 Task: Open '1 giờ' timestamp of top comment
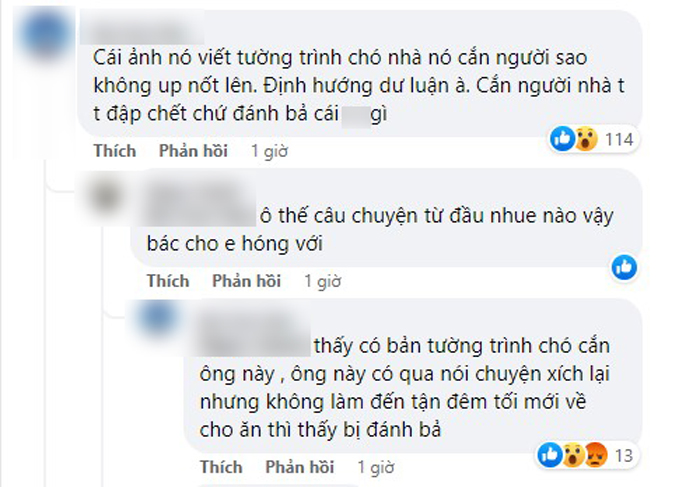(x=269, y=151)
